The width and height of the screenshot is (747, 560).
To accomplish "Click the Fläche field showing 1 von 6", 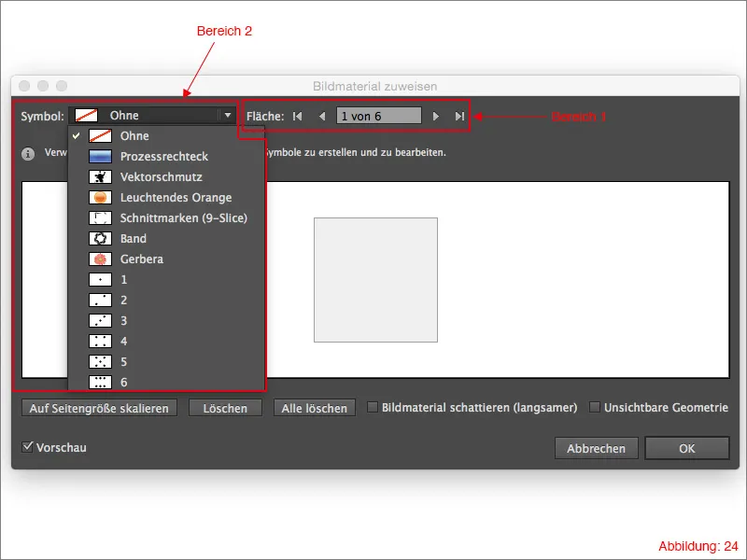I will click(379, 116).
